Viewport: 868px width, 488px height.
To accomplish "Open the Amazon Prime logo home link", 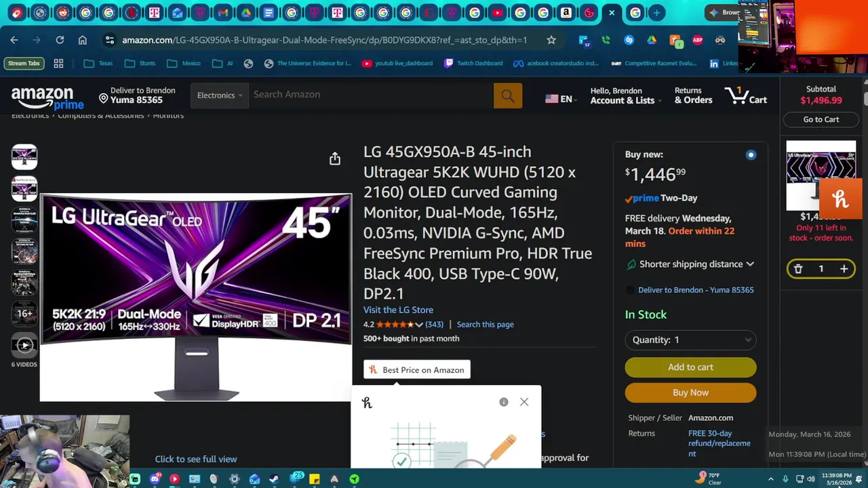I will coord(47,98).
